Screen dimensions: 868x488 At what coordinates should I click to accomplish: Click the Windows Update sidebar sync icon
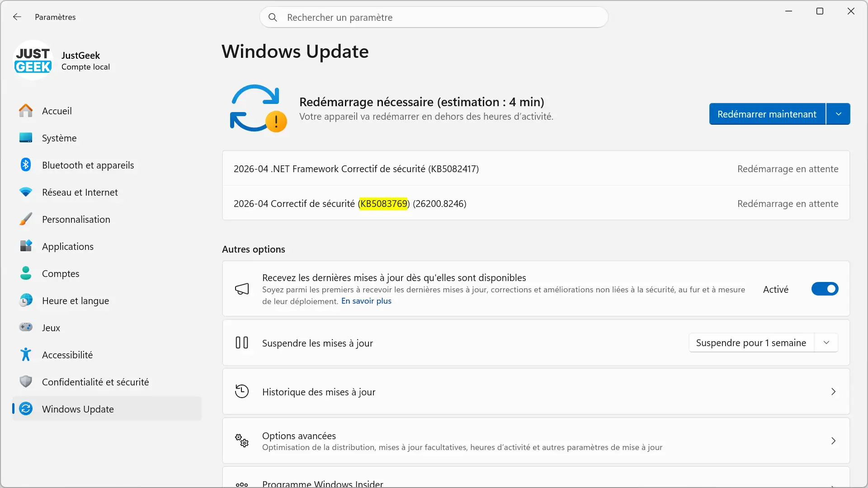click(x=26, y=409)
